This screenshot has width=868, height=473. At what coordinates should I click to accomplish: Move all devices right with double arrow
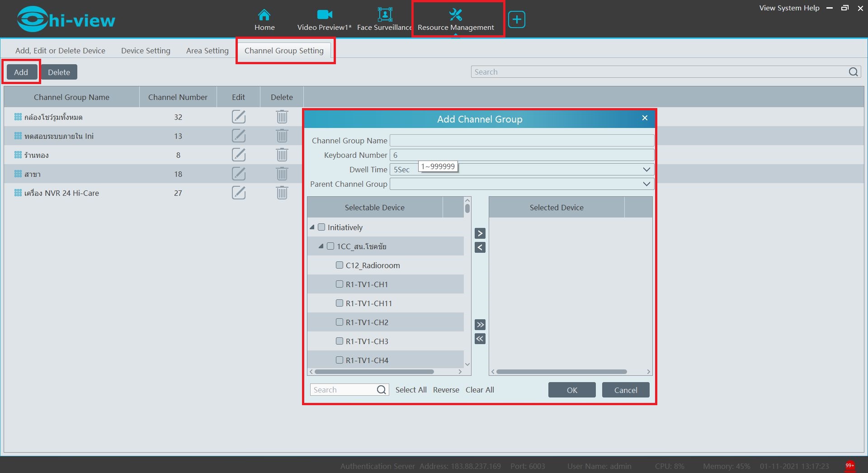(x=480, y=325)
